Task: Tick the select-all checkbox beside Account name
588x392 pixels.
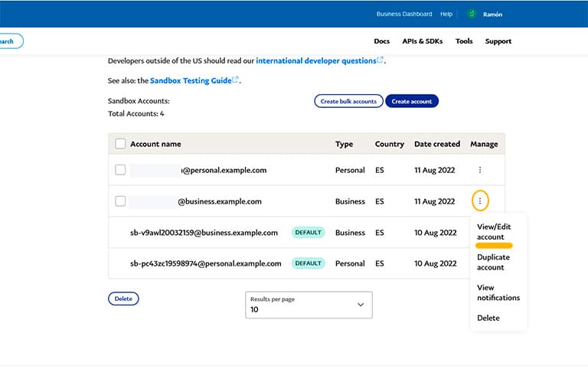Action: (120, 144)
